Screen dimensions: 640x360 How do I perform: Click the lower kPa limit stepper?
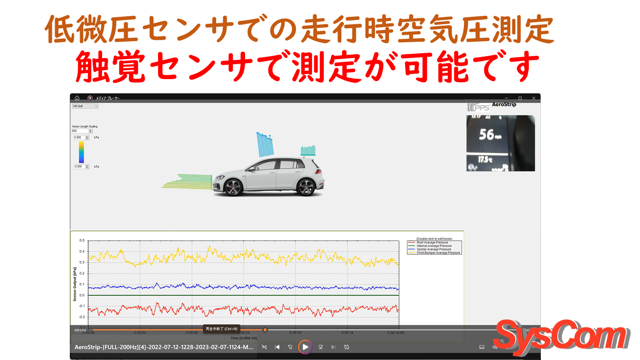click(87, 167)
